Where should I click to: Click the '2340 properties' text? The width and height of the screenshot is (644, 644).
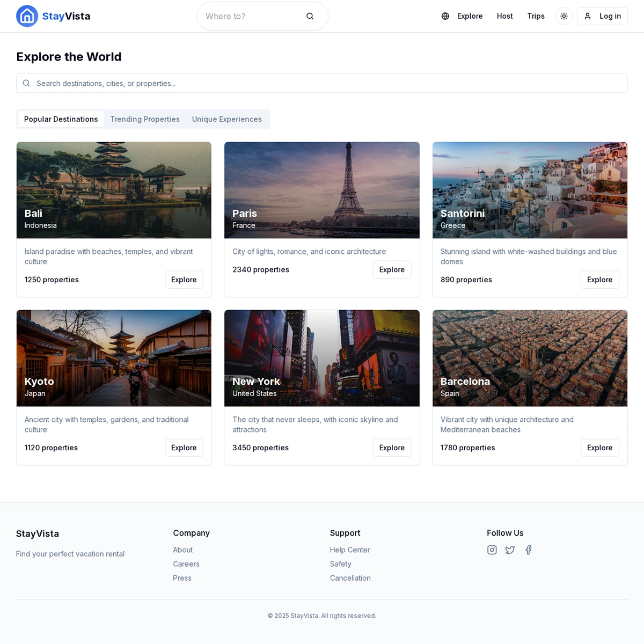click(261, 269)
